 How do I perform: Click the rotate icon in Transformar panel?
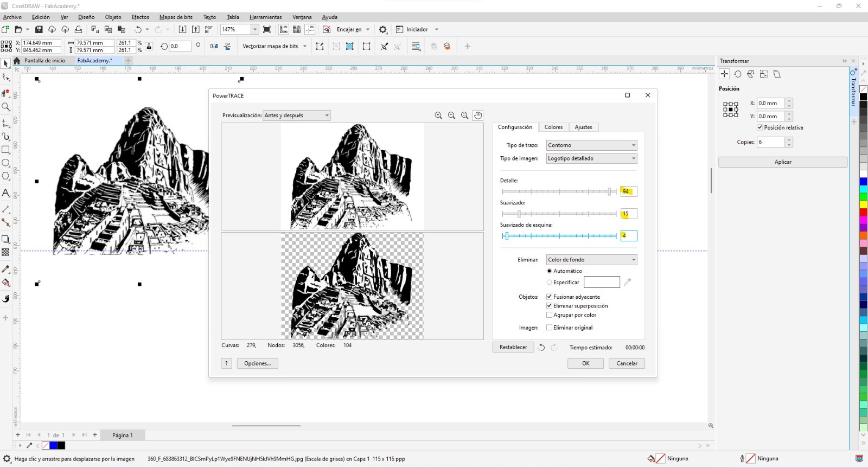click(738, 74)
